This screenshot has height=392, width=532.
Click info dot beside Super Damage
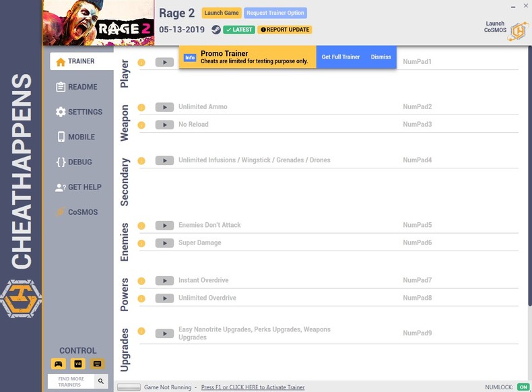(141, 243)
